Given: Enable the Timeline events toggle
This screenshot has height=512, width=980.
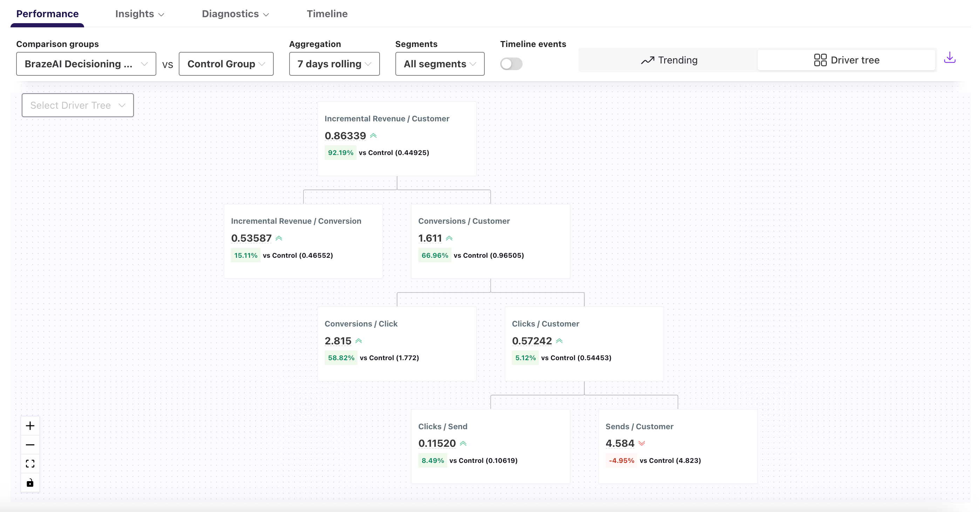Looking at the screenshot, I should pyautogui.click(x=511, y=64).
